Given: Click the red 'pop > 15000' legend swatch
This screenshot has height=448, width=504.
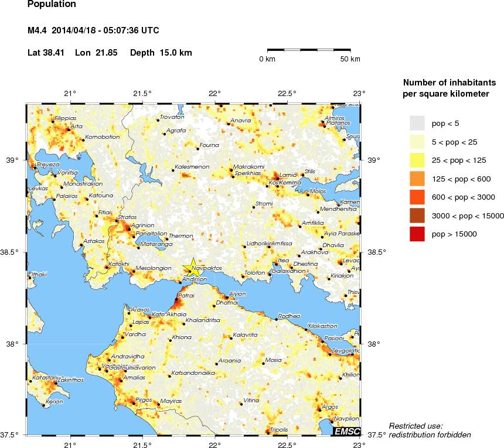Looking at the screenshot, I should point(417,234).
